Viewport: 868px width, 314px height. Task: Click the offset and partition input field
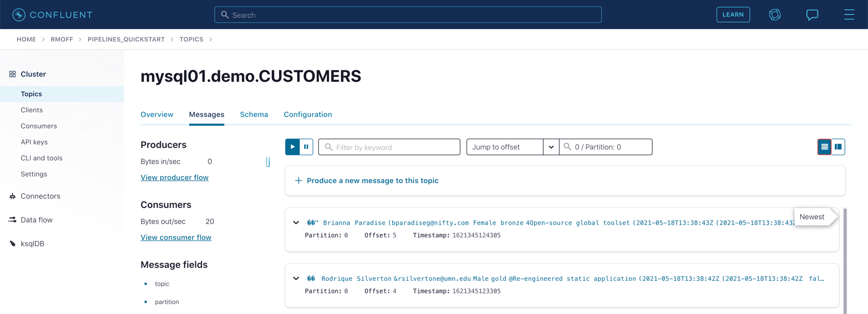(606, 147)
